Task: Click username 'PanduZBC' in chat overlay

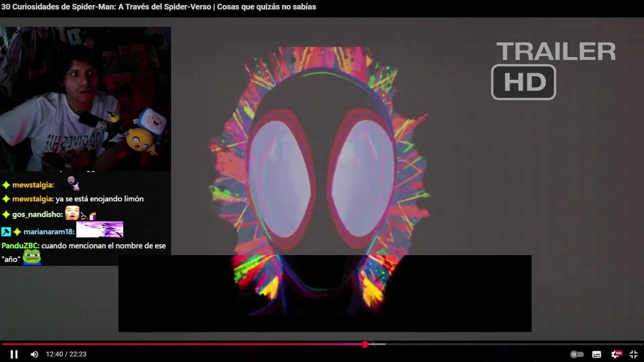Action: [x=20, y=246]
